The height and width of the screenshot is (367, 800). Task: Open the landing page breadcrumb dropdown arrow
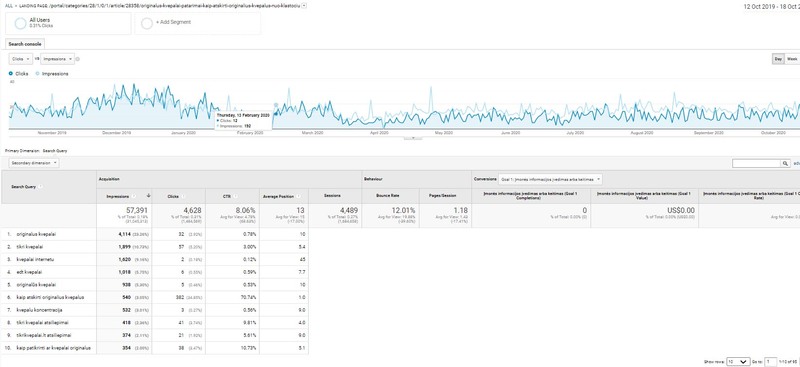(305, 5)
